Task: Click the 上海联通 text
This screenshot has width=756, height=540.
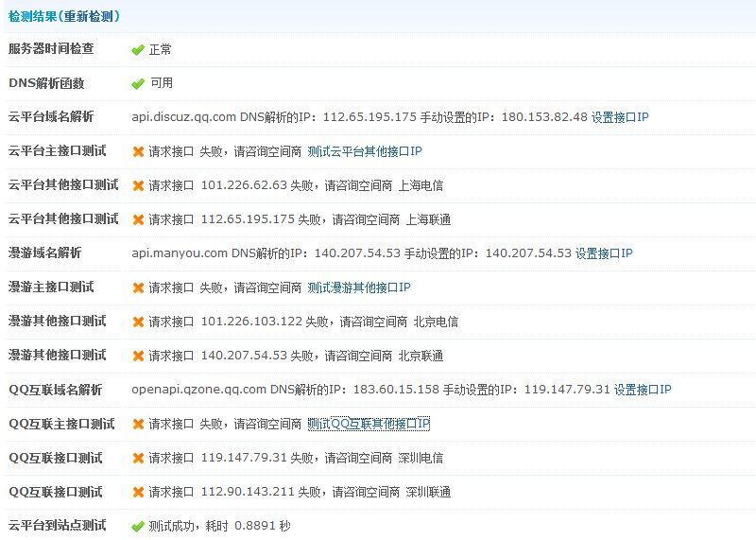Action: (x=428, y=220)
